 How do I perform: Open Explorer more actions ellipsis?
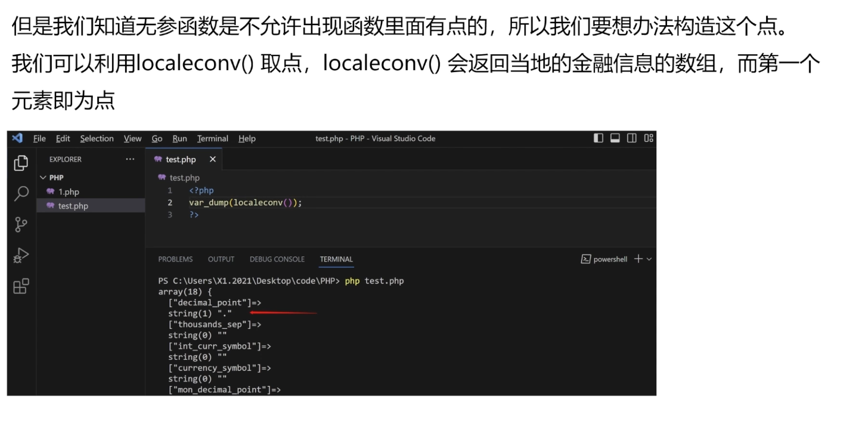click(130, 159)
